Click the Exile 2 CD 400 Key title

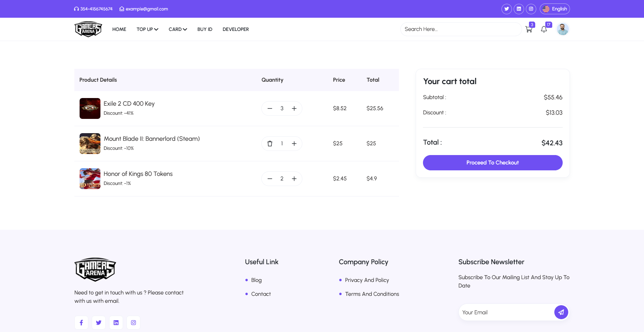[129, 104]
